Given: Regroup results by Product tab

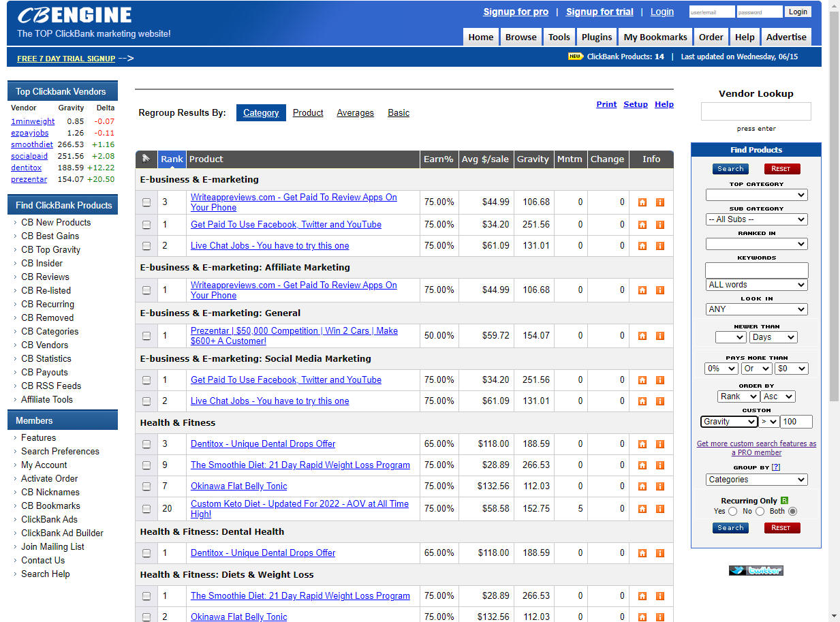Looking at the screenshot, I should click(x=308, y=113).
